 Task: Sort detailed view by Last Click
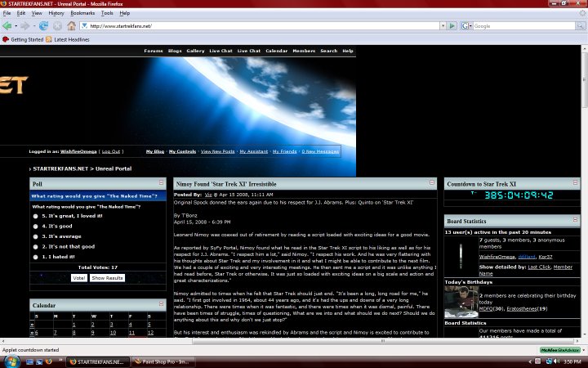(x=539, y=267)
